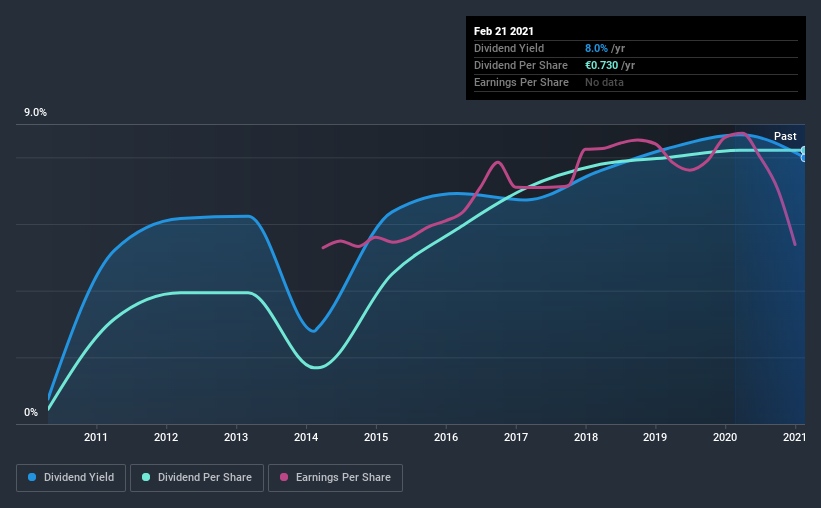Click the 2018 x-axis label

click(x=586, y=437)
